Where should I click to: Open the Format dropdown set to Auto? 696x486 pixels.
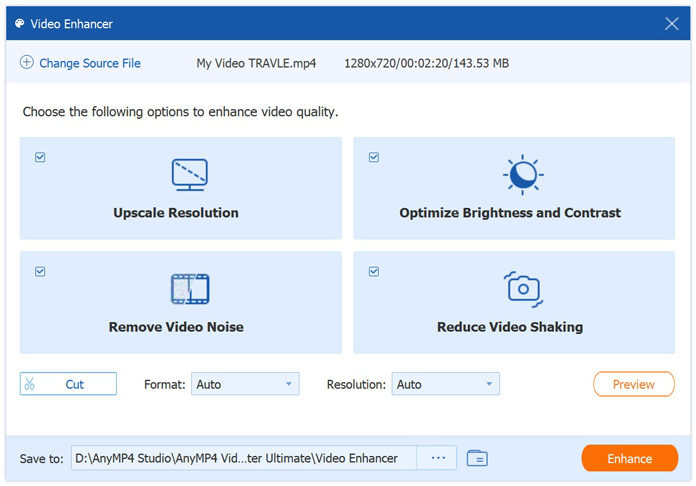click(x=245, y=384)
